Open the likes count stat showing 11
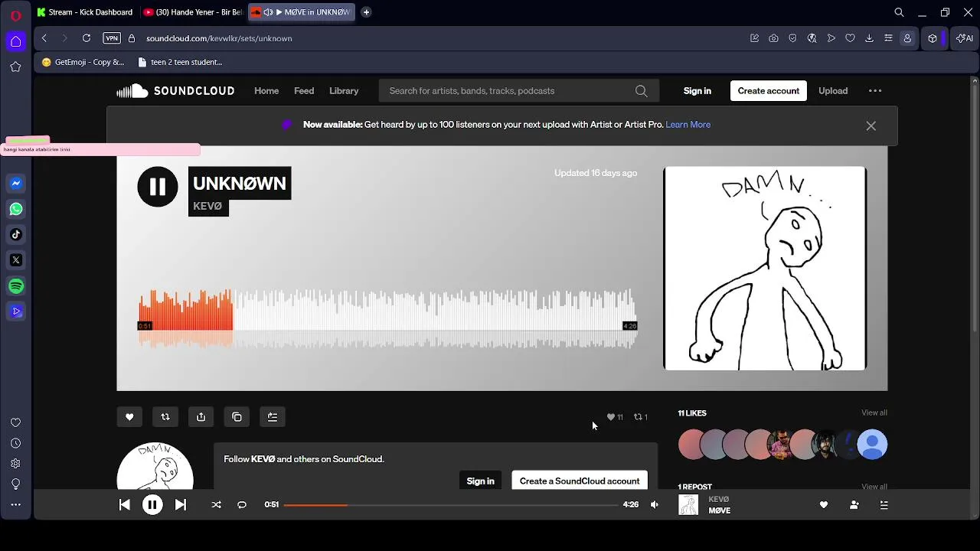Image resolution: width=980 pixels, height=551 pixels. coord(615,417)
